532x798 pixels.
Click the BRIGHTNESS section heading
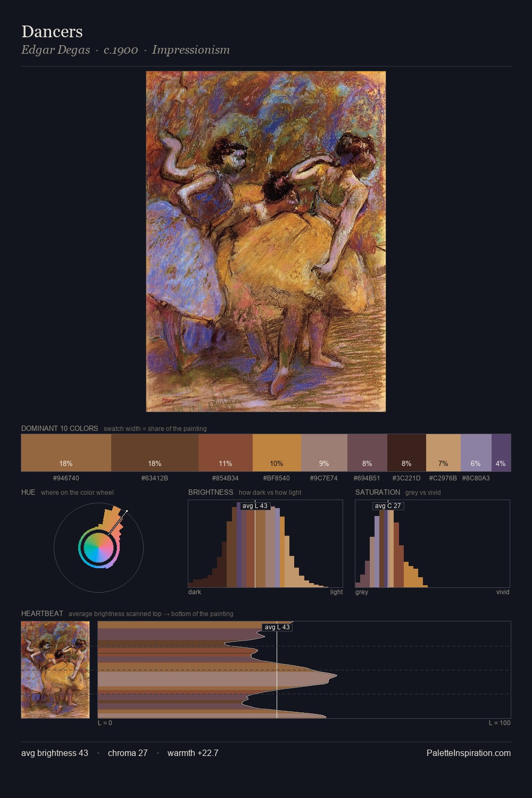pos(211,492)
